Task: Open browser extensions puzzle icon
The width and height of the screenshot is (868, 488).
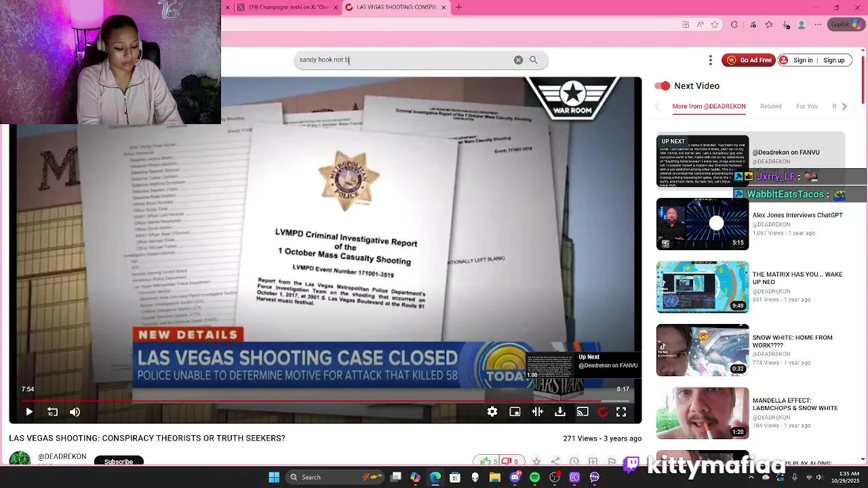Action: (x=734, y=24)
